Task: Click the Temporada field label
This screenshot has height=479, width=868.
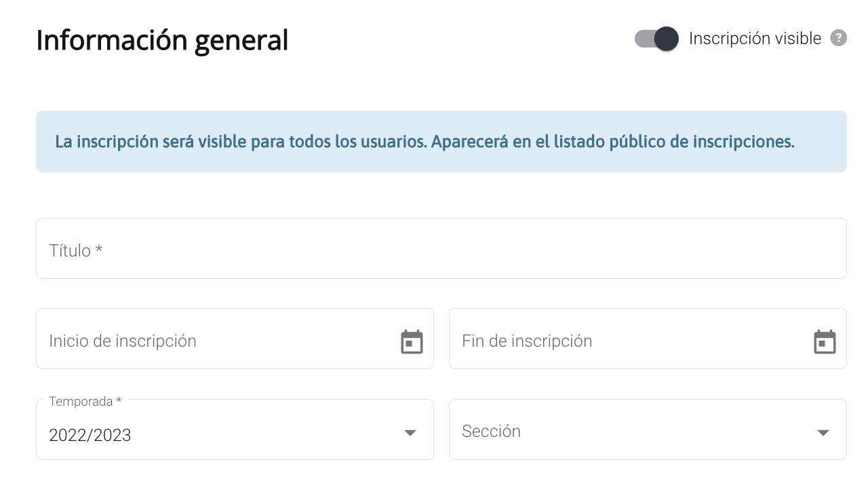Action: 85,401
